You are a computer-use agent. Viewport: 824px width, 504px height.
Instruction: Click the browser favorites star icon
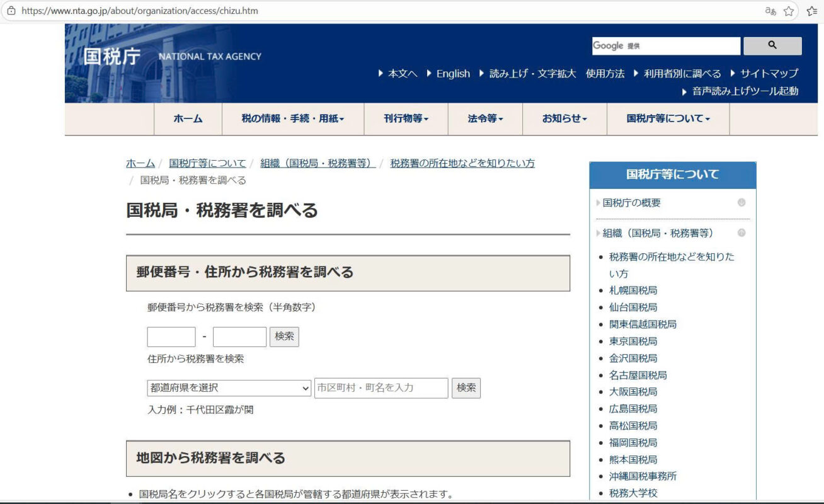pos(788,11)
